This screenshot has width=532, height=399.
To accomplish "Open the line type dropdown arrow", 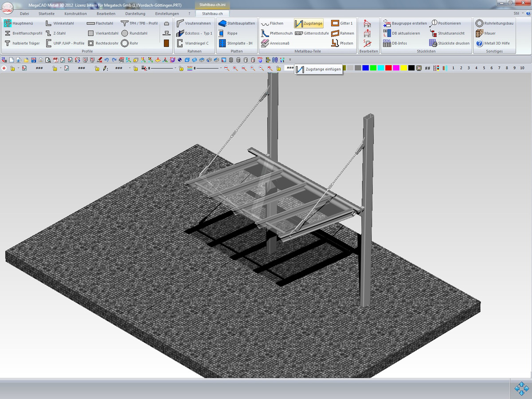I will (x=176, y=68).
